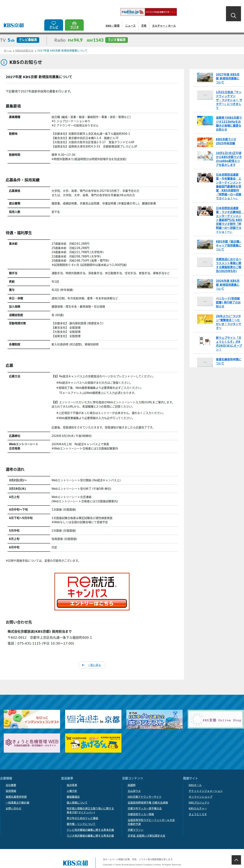Open footer link 採用情報
Image resolution: width=244 pixels, height=868 pixels.
pos(11,791)
